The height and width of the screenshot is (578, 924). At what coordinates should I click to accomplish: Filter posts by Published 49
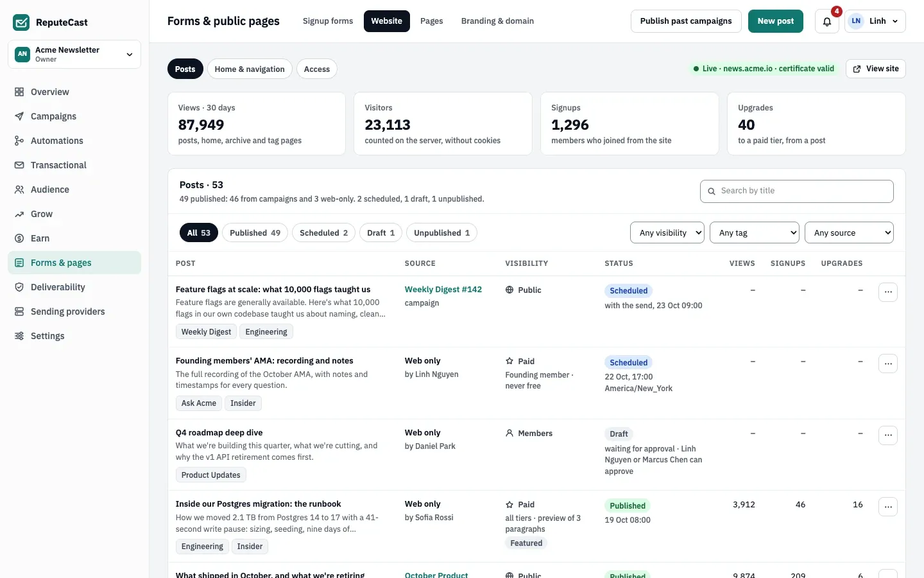[x=255, y=233]
